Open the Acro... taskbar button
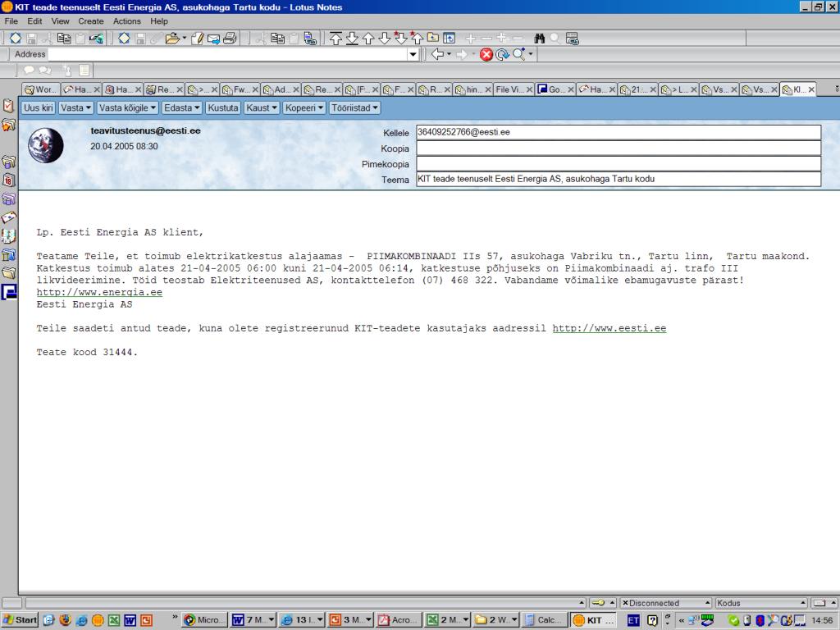Image resolution: width=840 pixels, height=630 pixels. [x=399, y=620]
